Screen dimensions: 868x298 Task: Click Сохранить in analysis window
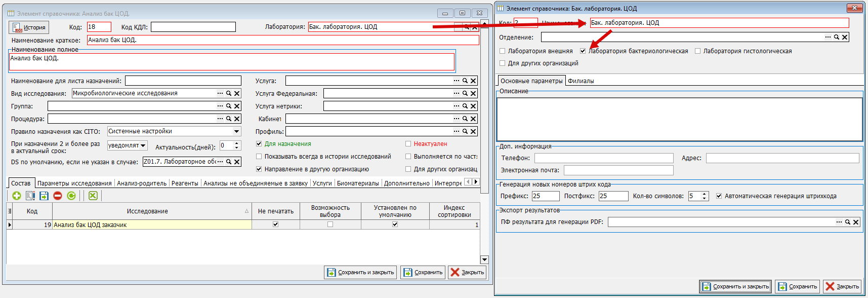[x=423, y=272]
